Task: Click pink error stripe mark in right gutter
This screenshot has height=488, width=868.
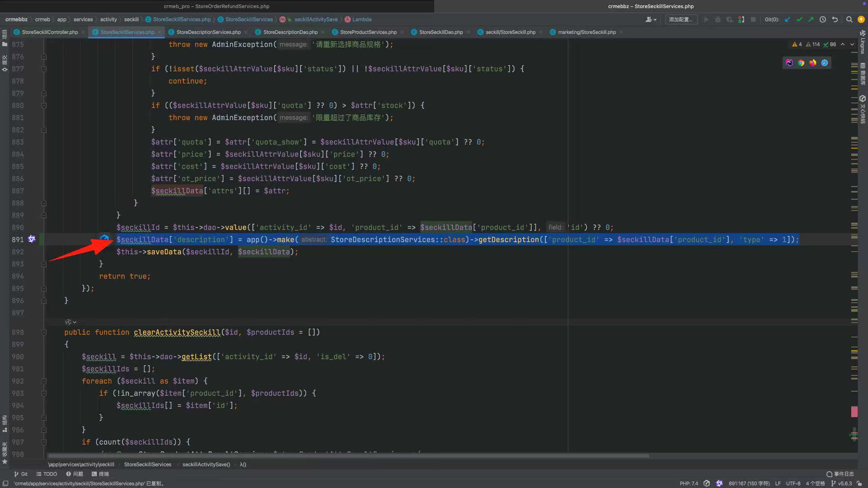Action: [854, 412]
